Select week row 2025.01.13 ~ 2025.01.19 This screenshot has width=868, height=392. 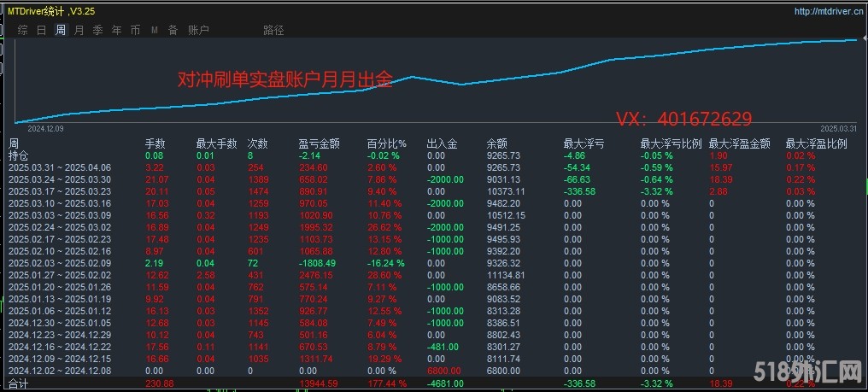pos(60,299)
